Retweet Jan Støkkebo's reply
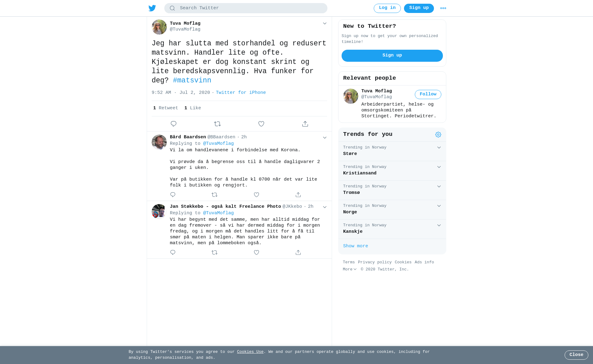The height and width of the screenshot is (364, 593). click(215, 253)
